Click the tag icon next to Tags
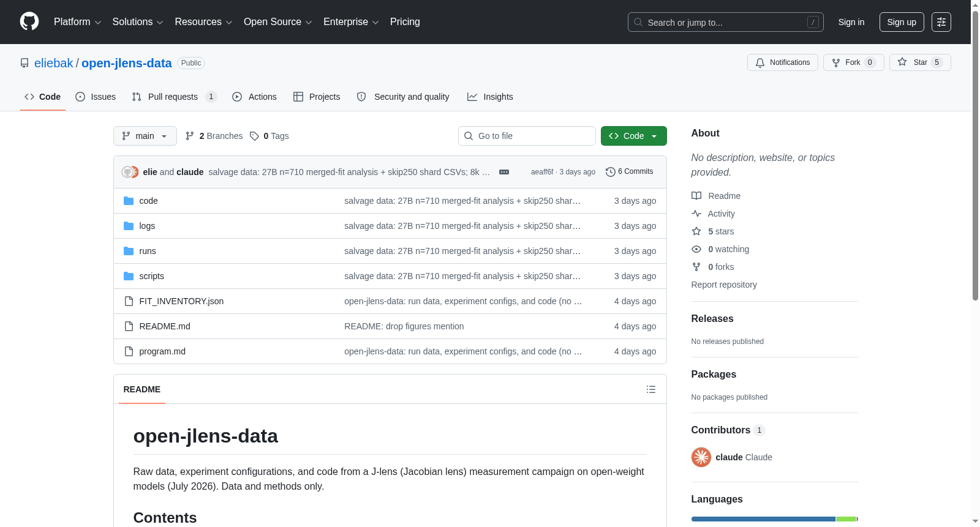The image size is (980, 527). point(254,136)
